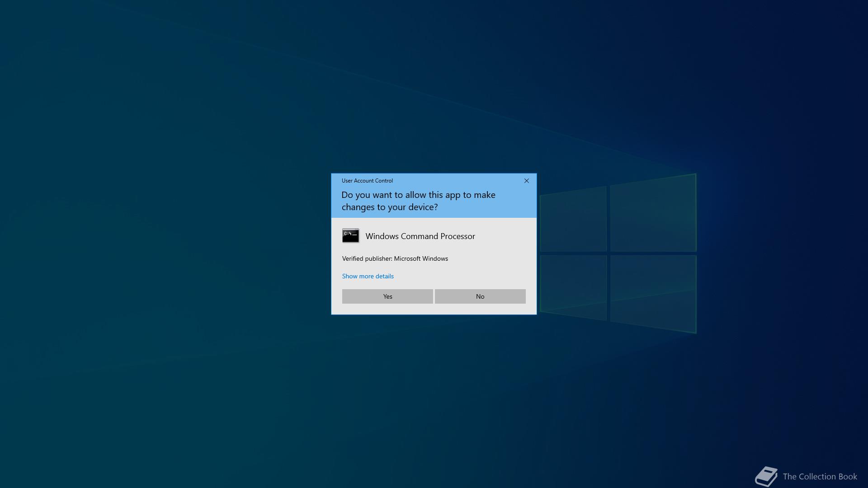Viewport: 868px width, 488px height.
Task: Click the "User Account Control" title text
Action: [x=367, y=180]
